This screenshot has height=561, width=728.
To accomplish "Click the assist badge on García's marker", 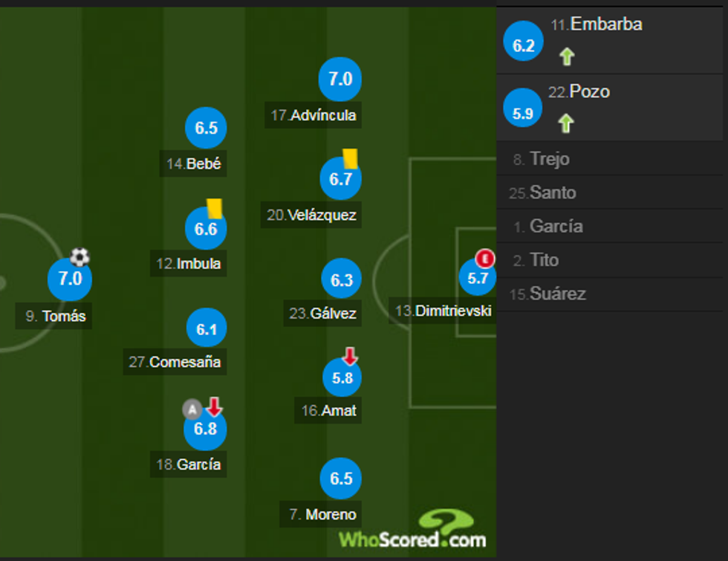I will pos(192,409).
